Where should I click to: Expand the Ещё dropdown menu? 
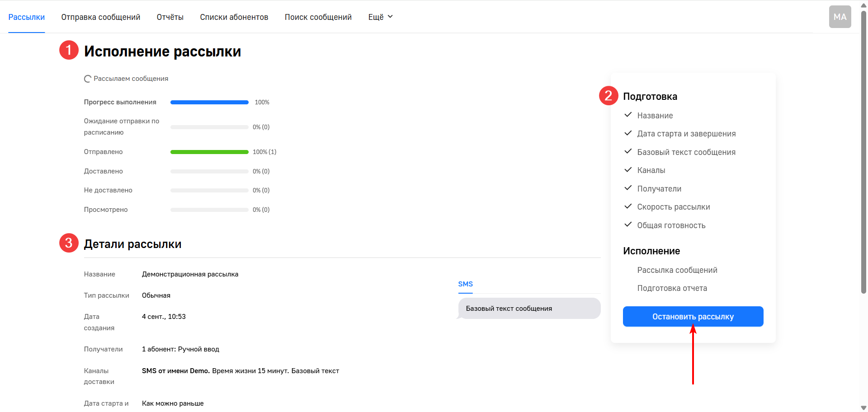point(380,17)
